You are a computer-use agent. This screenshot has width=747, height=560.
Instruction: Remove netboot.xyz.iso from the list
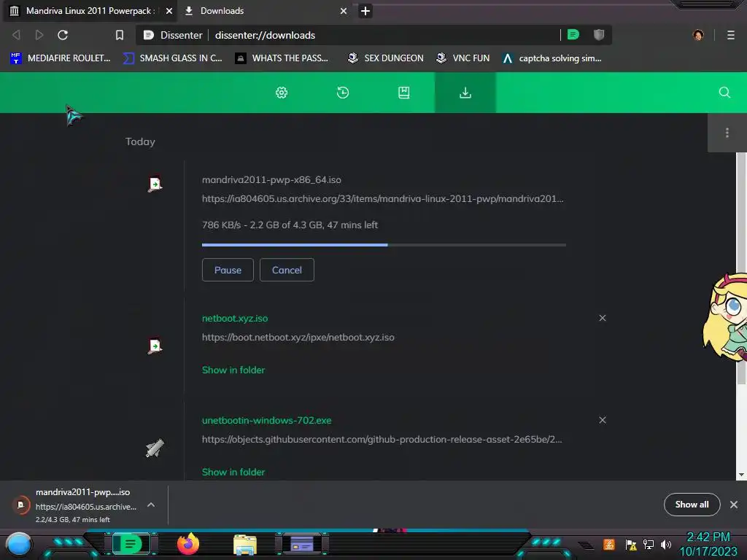pyautogui.click(x=603, y=318)
